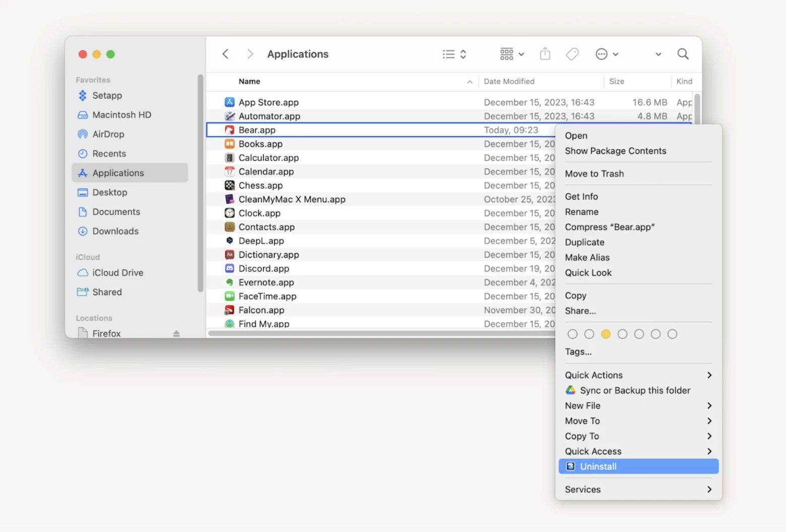The image size is (786, 532).
Task: Click the Bear.app icon
Action: [230, 129]
